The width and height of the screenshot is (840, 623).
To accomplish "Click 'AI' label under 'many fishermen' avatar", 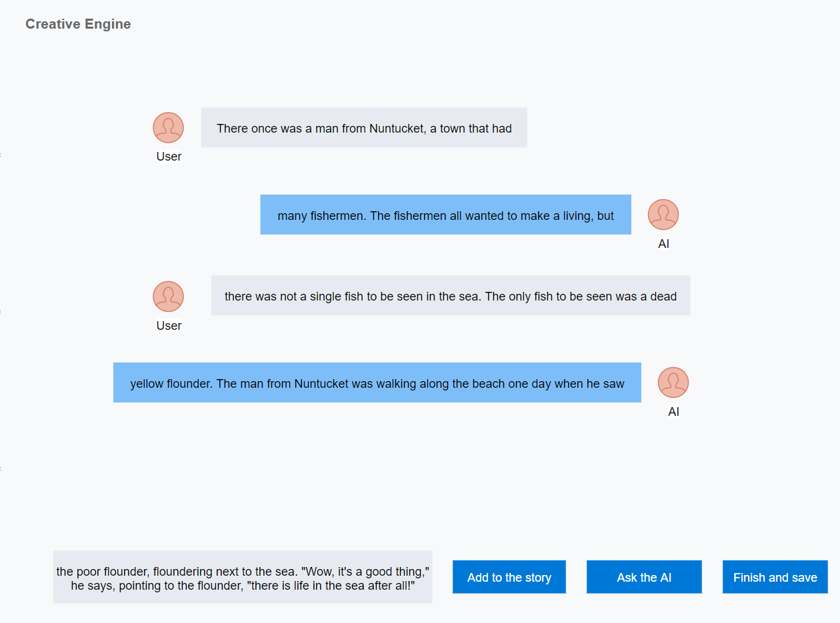I will 663,244.
